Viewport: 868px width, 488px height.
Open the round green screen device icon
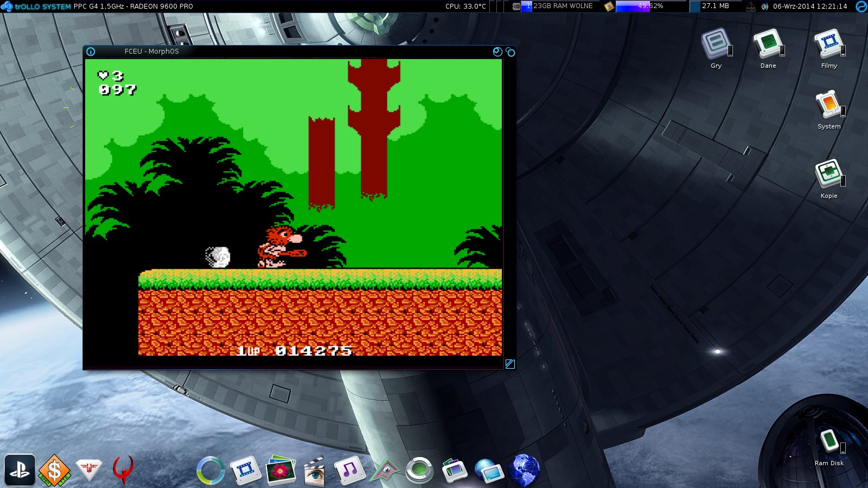pyautogui.click(x=419, y=470)
